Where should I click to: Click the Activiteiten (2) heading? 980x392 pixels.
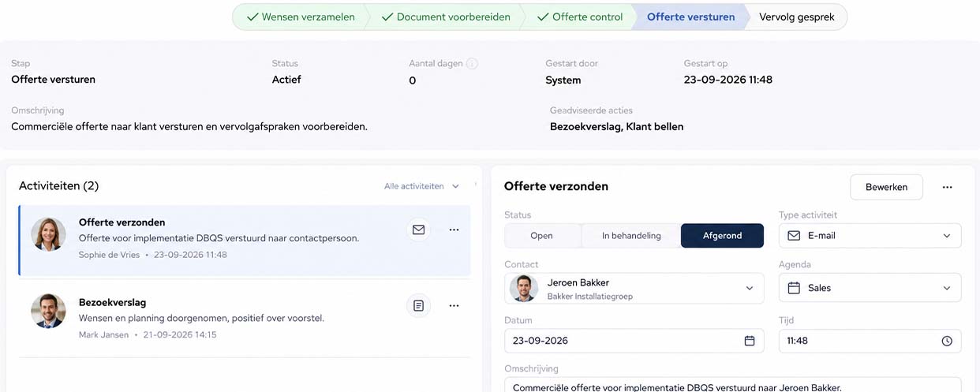point(58,186)
